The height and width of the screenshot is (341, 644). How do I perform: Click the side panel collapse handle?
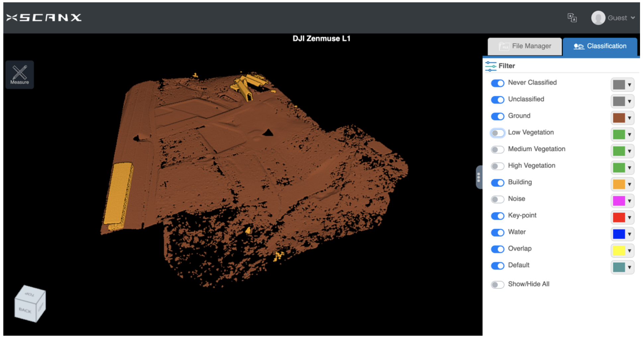click(x=478, y=177)
